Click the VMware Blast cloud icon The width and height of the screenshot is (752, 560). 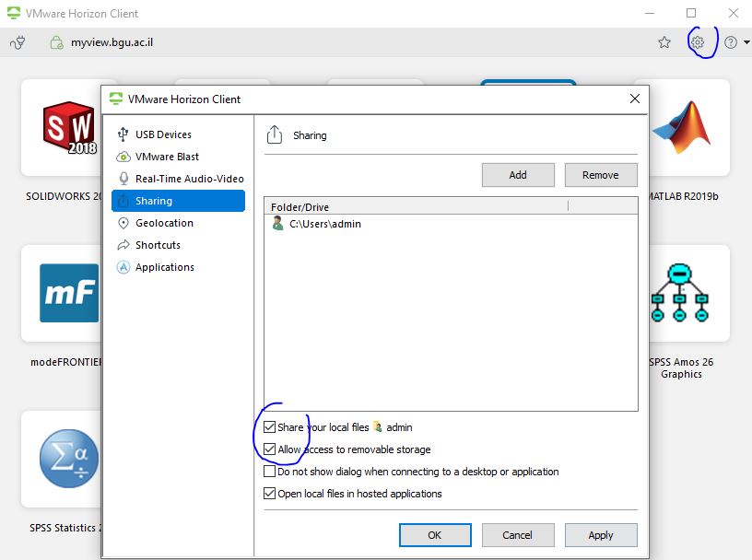123,157
